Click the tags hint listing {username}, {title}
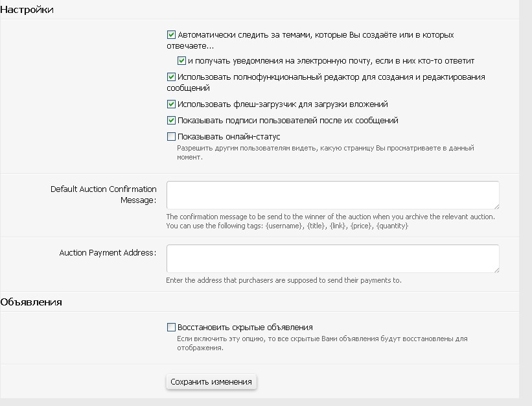 click(287, 226)
